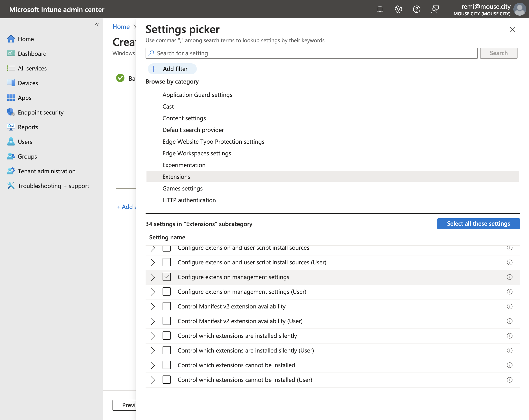Click the Troubleshooting + support tools icon
Image resolution: width=529 pixels, height=420 pixels.
11,186
